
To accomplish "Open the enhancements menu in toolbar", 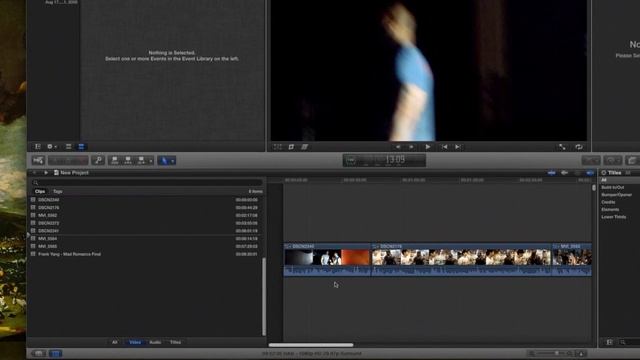I will [591, 160].
